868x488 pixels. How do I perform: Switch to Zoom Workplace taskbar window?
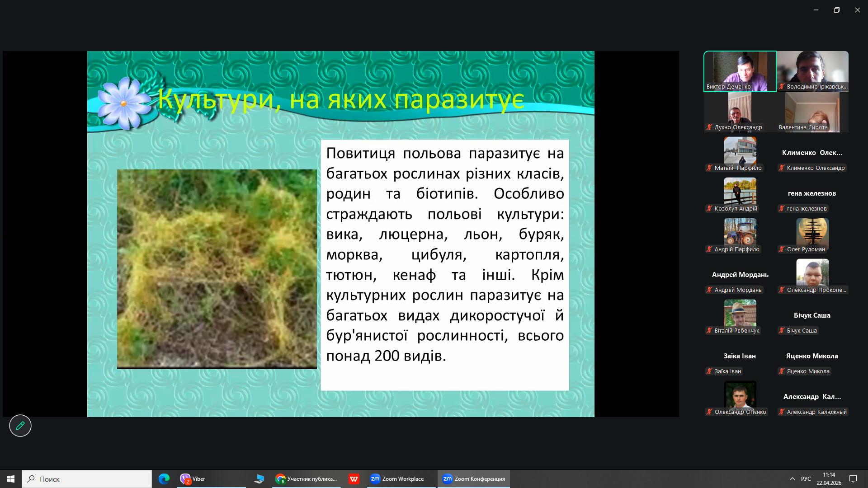pyautogui.click(x=397, y=479)
